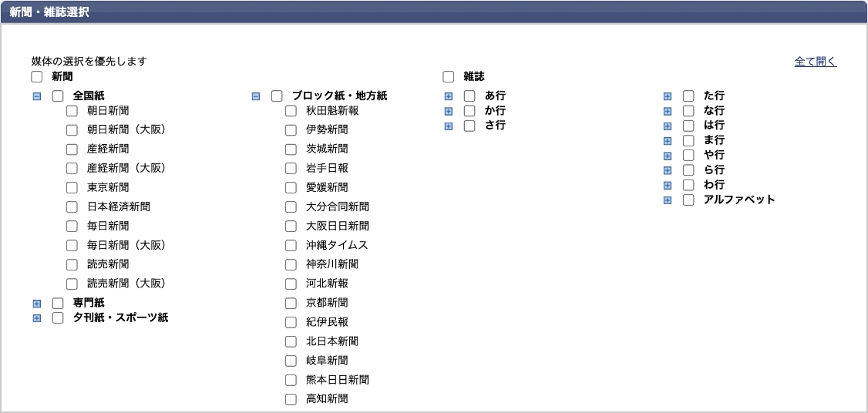This screenshot has height=413, width=868.
Task: Select the 茨城新聞 checkbox
Action: click(x=291, y=149)
